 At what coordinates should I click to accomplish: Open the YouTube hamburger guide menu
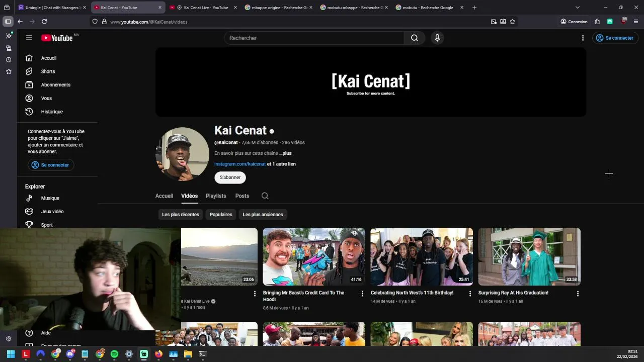29,38
